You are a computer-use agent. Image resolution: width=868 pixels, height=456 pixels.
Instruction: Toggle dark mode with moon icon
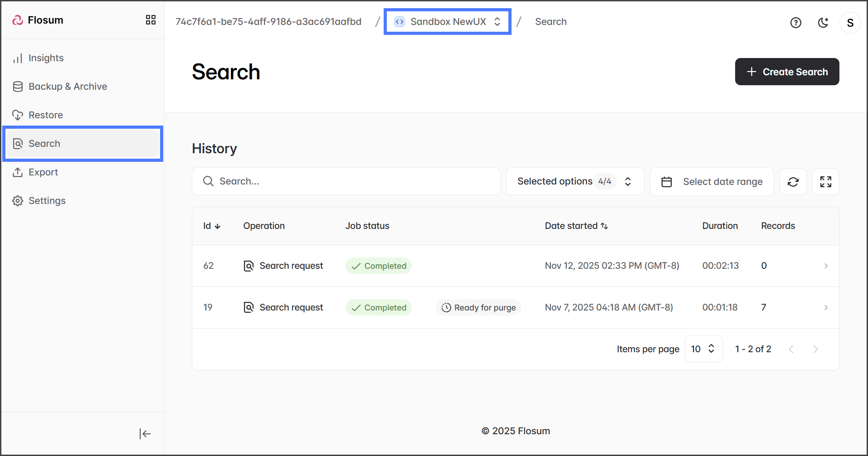[x=823, y=23]
